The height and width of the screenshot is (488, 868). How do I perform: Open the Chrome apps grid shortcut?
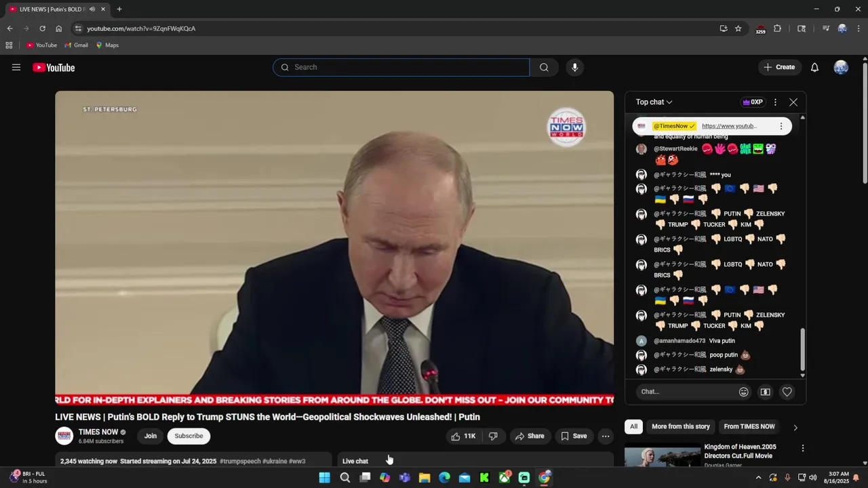coord(9,45)
